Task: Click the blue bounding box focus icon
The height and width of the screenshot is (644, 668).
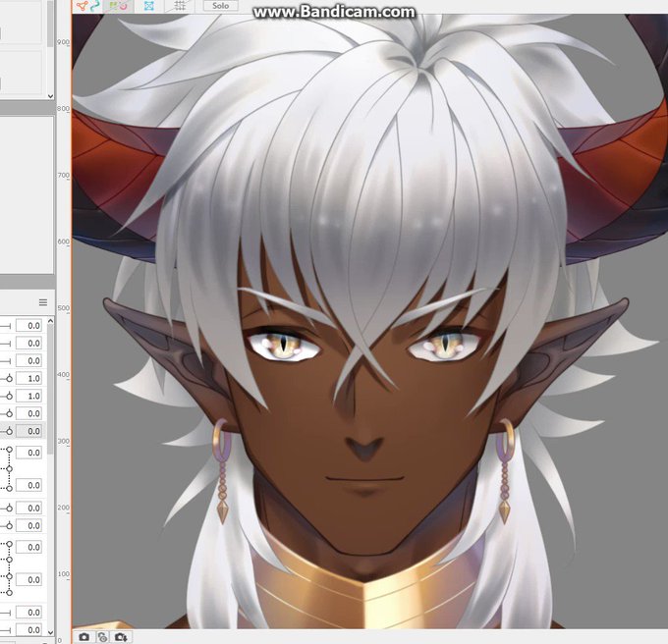Action: (149, 6)
